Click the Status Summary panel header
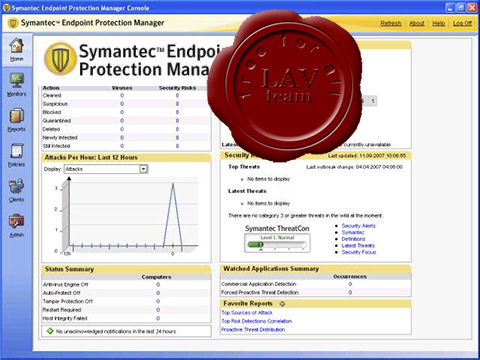480x360 pixels. (126, 269)
